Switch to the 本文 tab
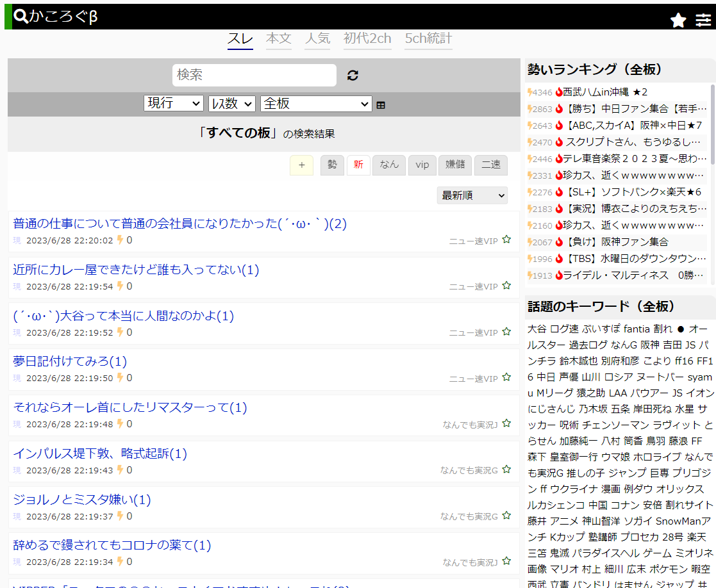The height and width of the screenshot is (588, 716). pos(279,38)
